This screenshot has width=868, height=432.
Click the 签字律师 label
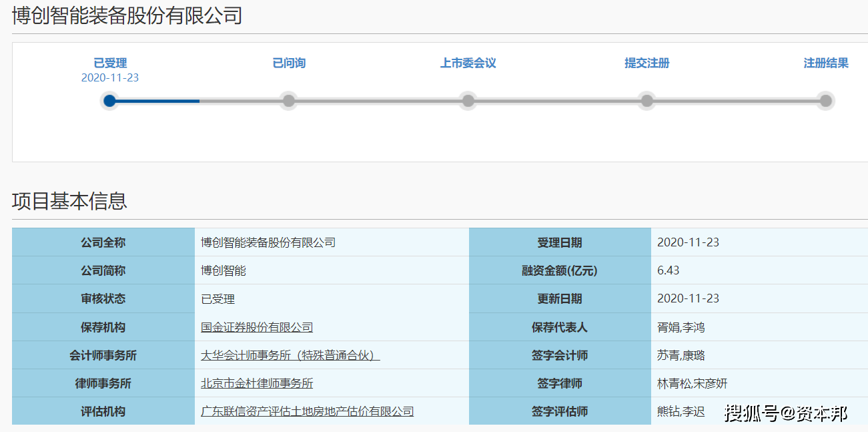click(x=560, y=383)
